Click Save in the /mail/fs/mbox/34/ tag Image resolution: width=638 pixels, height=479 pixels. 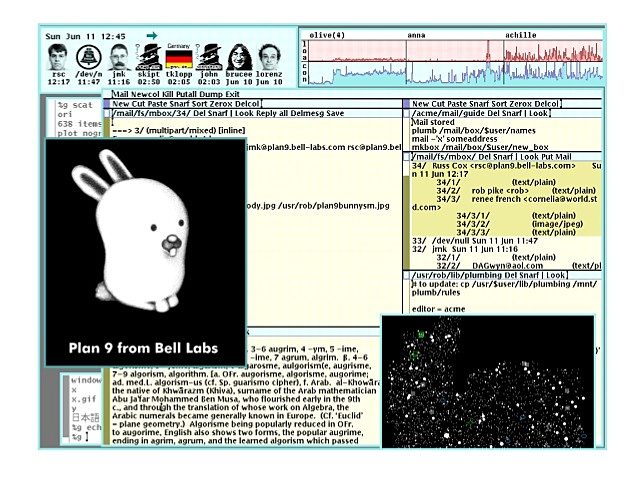pos(334,113)
